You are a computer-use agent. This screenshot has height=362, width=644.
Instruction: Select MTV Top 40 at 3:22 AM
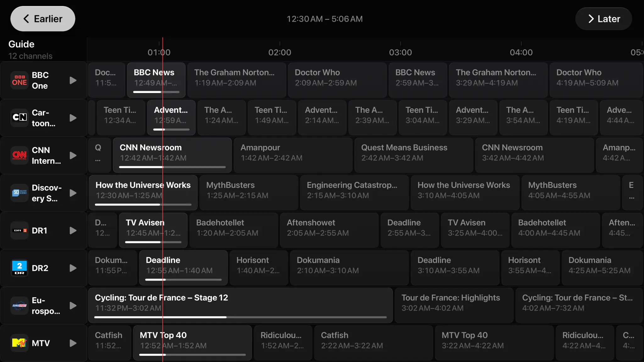(x=494, y=343)
